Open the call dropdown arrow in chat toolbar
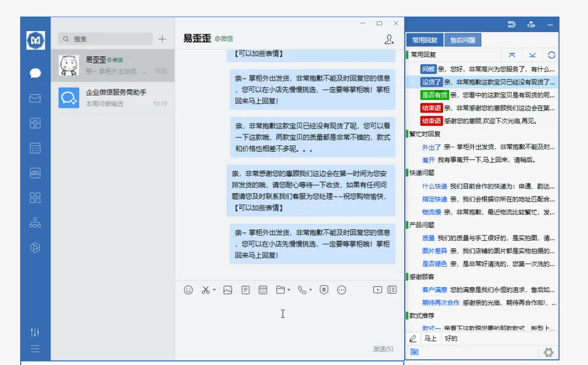588x365 pixels. pos(310,290)
